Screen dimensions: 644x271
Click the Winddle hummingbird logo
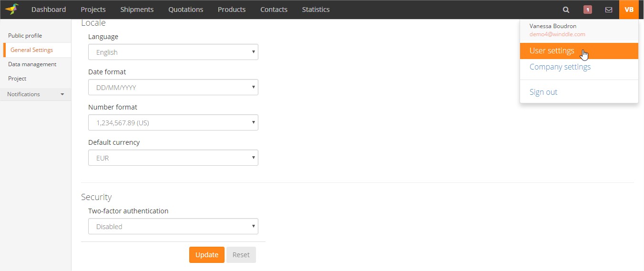point(12,9)
